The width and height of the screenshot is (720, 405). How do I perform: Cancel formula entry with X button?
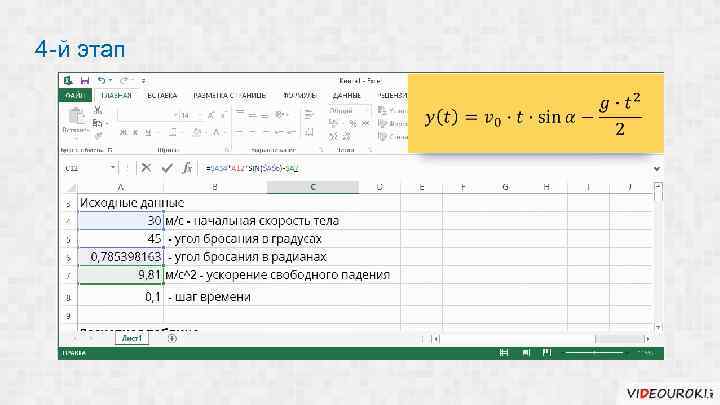[146, 168]
